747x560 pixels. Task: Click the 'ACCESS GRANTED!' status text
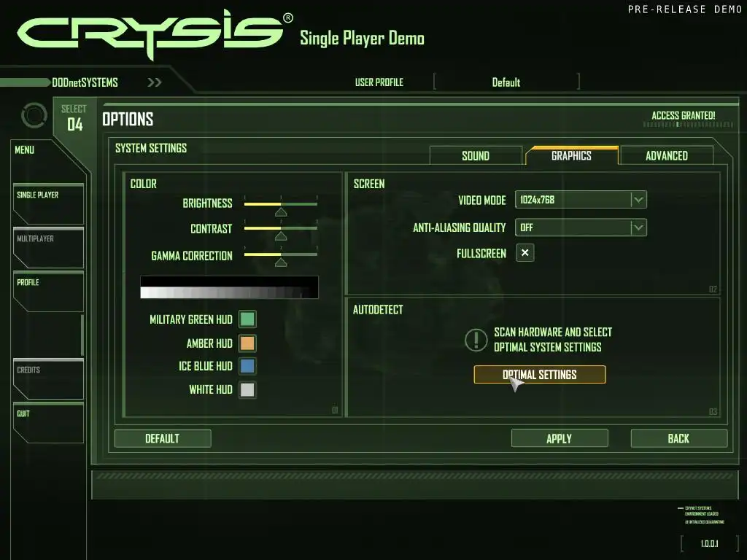pyautogui.click(x=683, y=115)
